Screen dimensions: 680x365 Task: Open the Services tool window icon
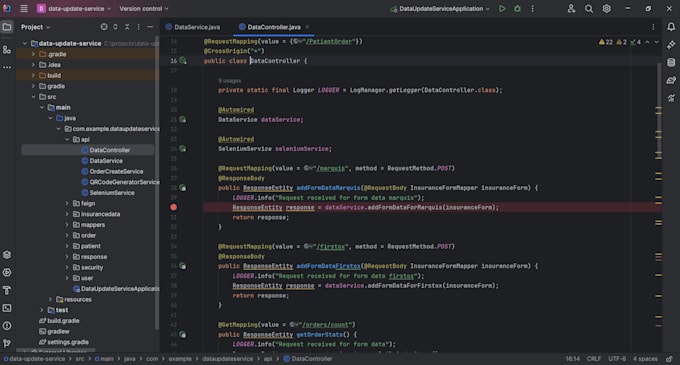coord(7,273)
